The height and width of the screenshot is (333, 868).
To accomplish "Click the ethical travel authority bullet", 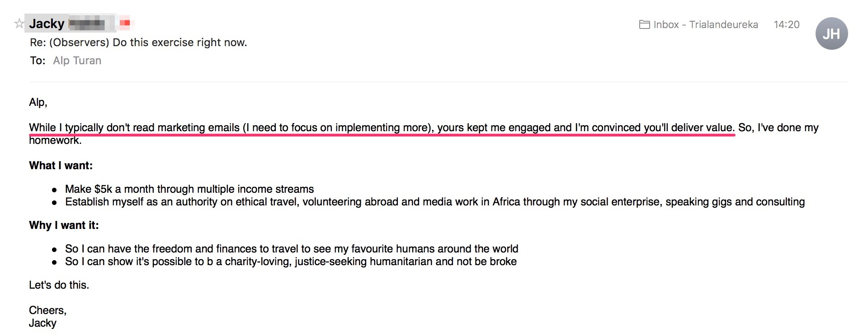I will 435,202.
